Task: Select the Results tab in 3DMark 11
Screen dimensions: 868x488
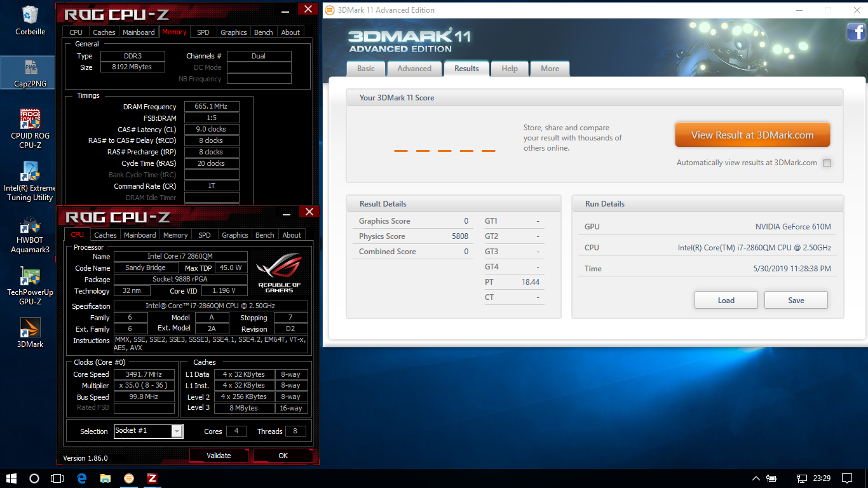Action: coord(466,69)
